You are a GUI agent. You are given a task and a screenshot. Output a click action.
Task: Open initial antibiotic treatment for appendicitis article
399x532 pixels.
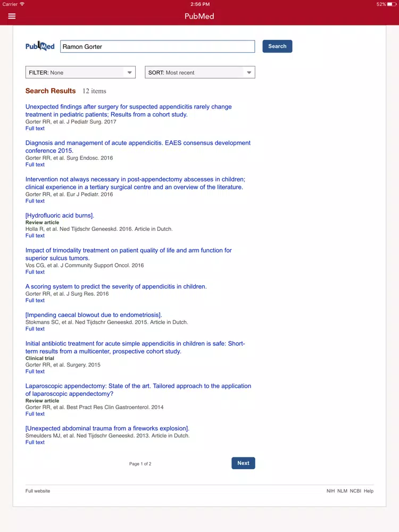click(x=135, y=347)
